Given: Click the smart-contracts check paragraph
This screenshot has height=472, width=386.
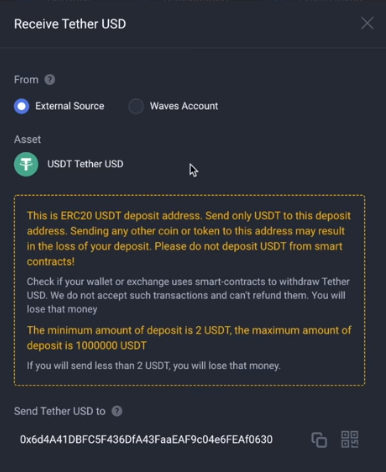Looking at the screenshot, I should 188,295.
